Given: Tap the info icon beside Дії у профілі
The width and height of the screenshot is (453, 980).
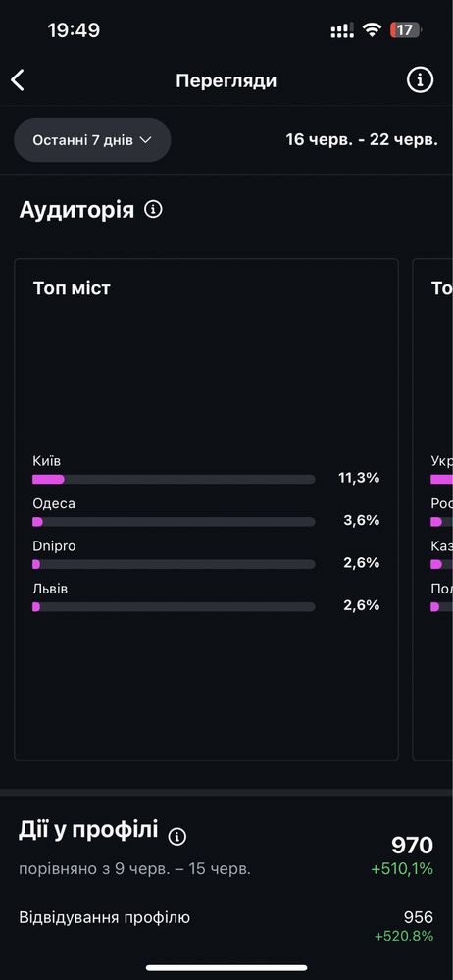Looking at the screenshot, I should pyautogui.click(x=177, y=836).
